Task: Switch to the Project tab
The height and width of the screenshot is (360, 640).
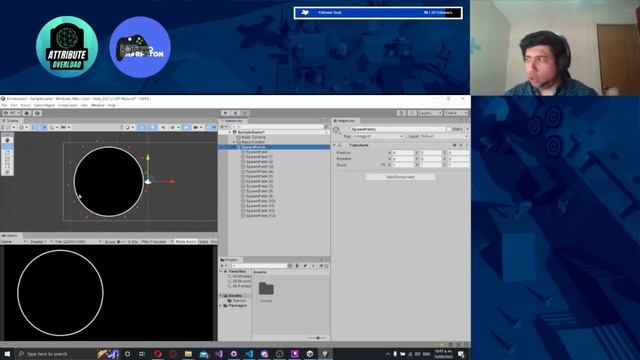Action: pos(230,260)
